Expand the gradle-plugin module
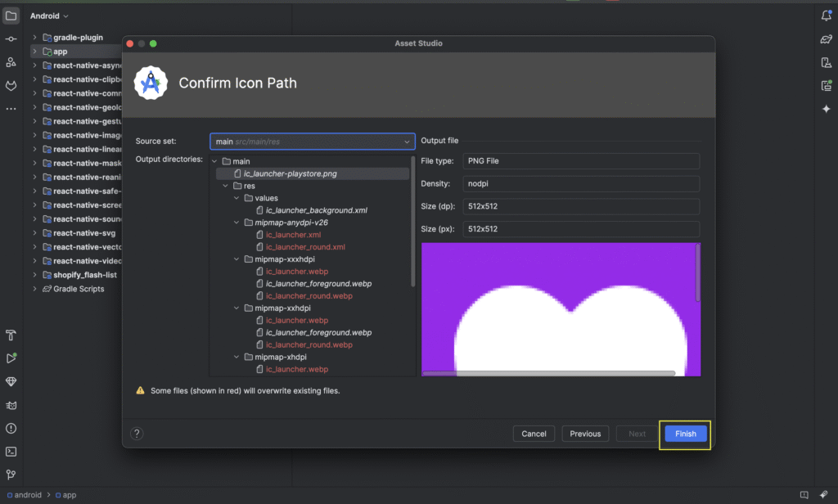Screen dimensions: 838x504 pos(35,38)
